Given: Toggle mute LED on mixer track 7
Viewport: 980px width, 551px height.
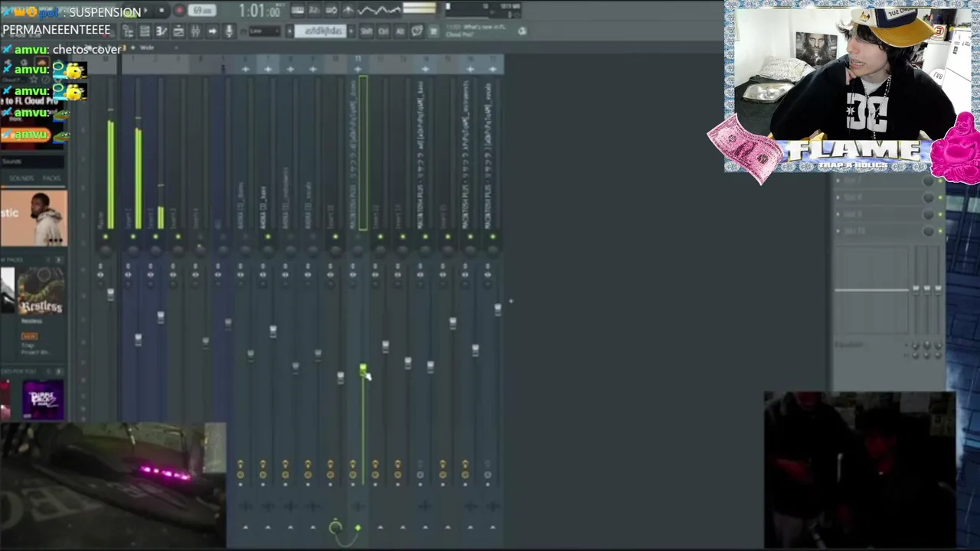Looking at the screenshot, I should [x=267, y=236].
